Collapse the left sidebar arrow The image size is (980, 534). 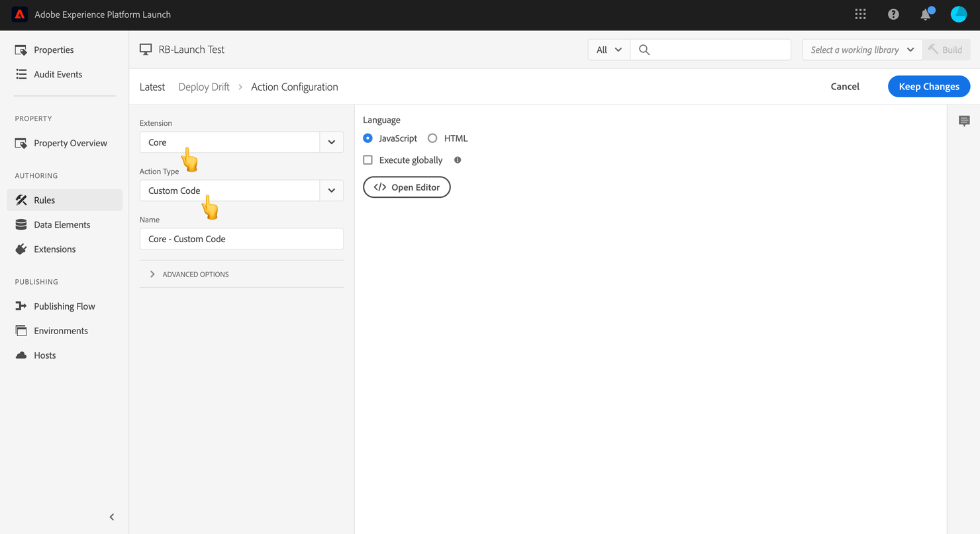tap(111, 517)
